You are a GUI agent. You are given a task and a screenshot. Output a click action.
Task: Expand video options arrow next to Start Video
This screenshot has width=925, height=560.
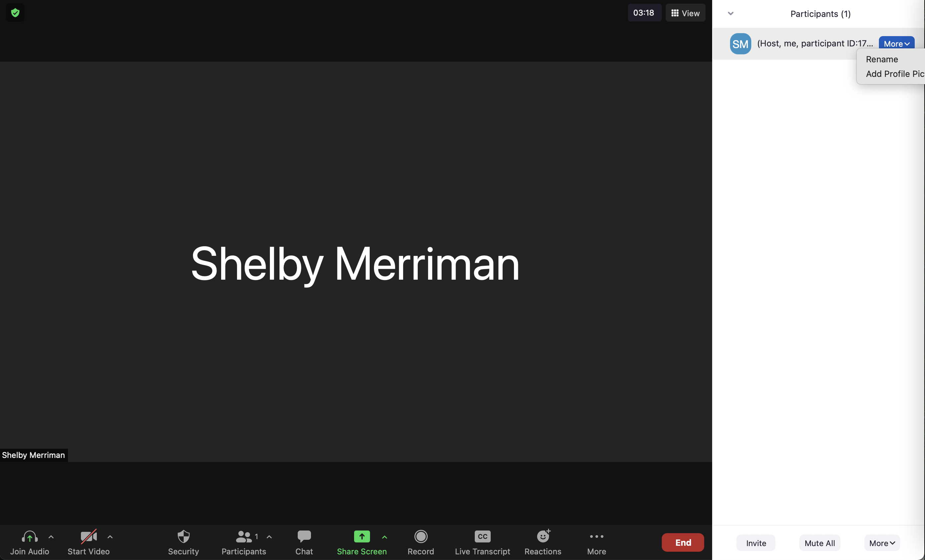[x=110, y=537]
